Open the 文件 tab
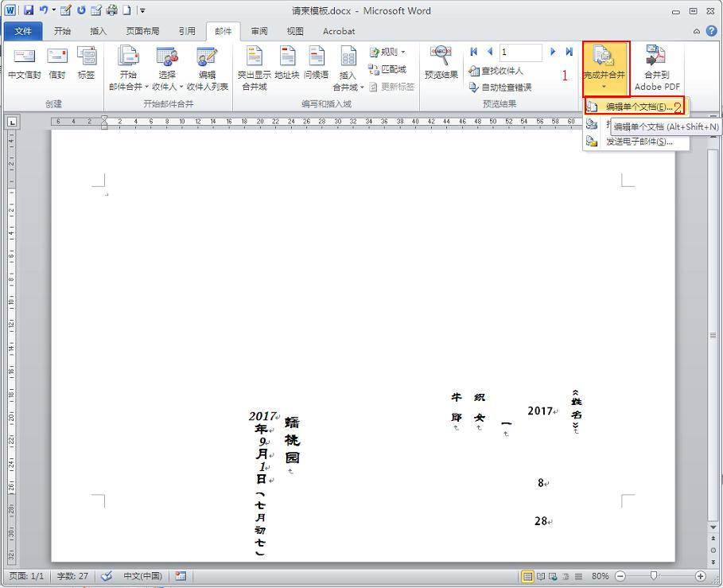Image resolution: width=723 pixels, height=588 pixels. (x=22, y=31)
